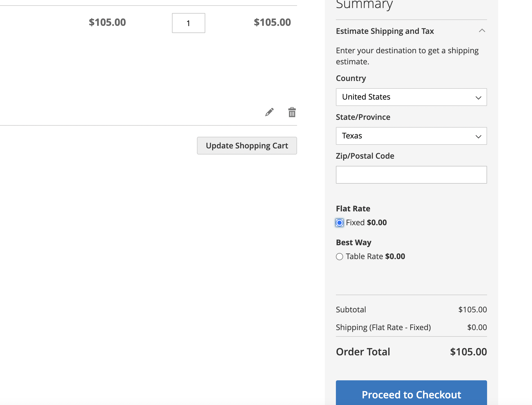Open the Country selection dropdown
532x405 pixels.
point(411,97)
